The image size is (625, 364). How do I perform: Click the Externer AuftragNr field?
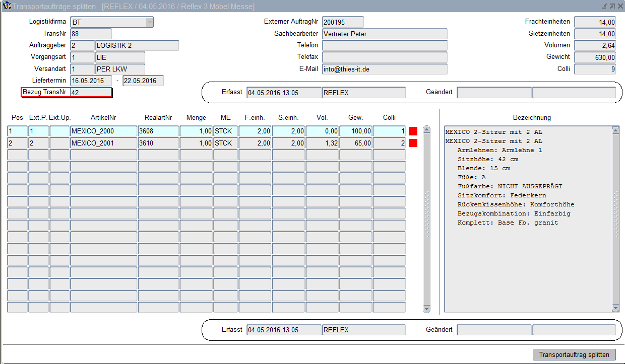343,22
